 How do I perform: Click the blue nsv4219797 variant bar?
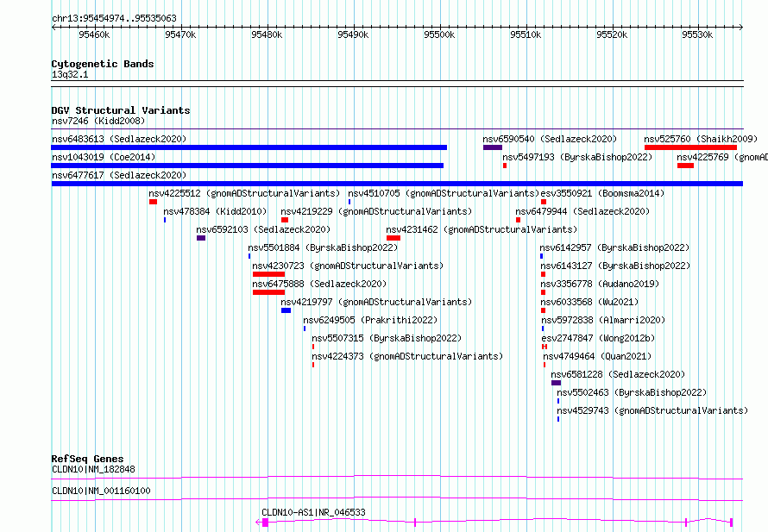click(286, 310)
